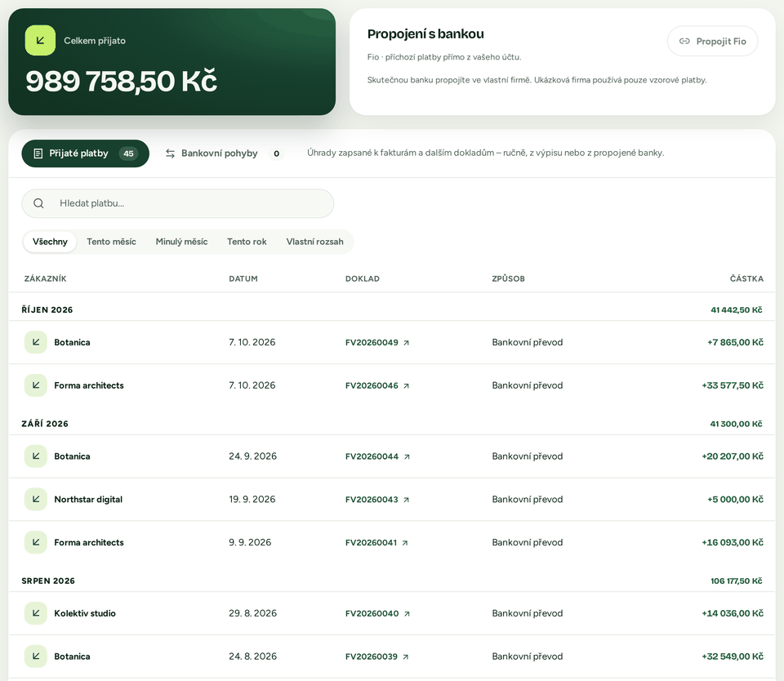Click the swap arrows icon on Bankovní pohyby
Image resolution: width=784 pixels, height=681 pixels.
pyautogui.click(x=170, y=154)
